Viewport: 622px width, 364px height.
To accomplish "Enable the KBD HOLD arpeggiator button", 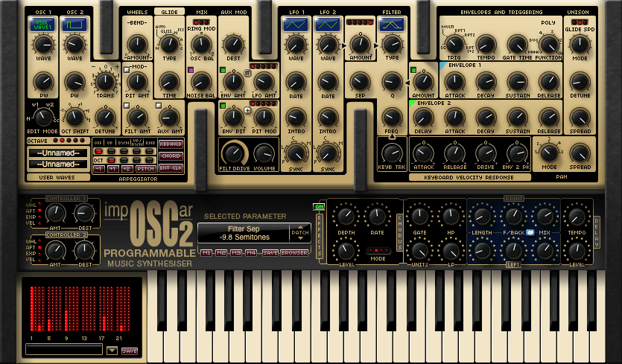I will coord(170,144).
